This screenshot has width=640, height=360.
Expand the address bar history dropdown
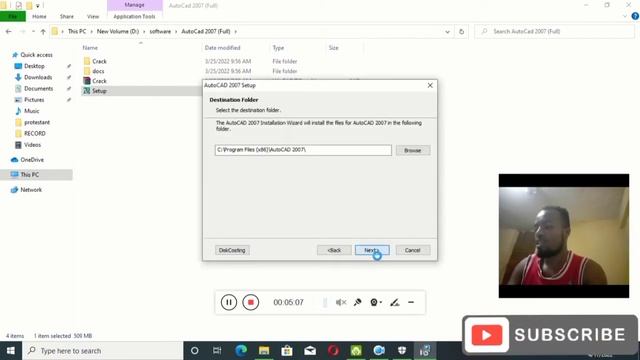point(447,31)
